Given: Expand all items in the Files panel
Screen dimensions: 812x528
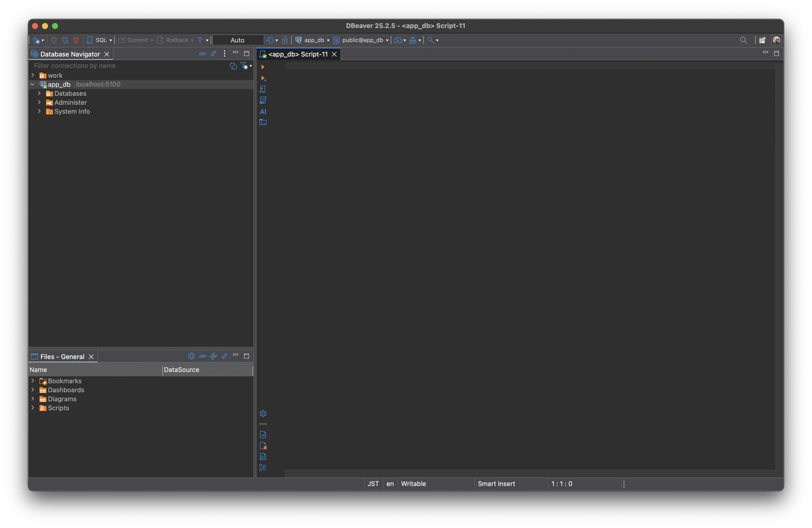Looking at the screenshot, I should 214,356.
